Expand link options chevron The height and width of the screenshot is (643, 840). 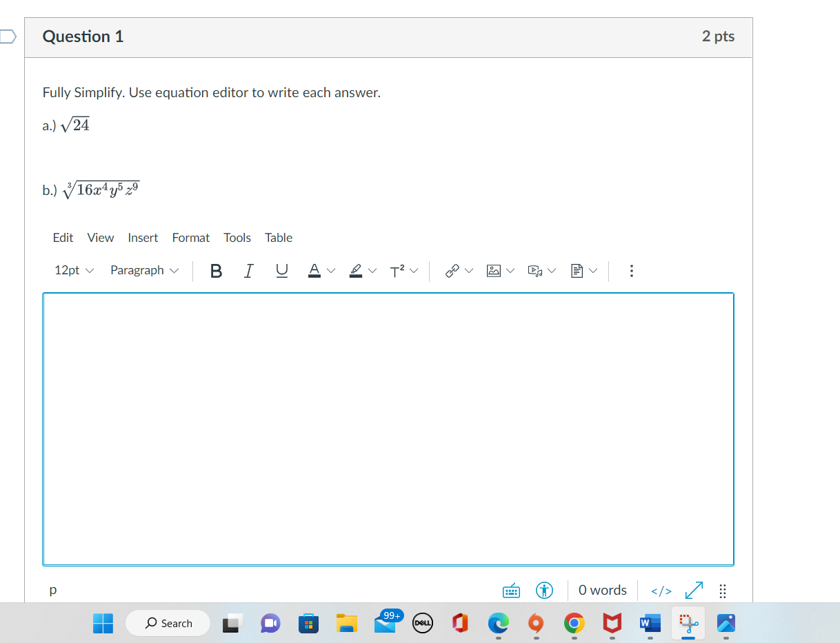[469, 271]
